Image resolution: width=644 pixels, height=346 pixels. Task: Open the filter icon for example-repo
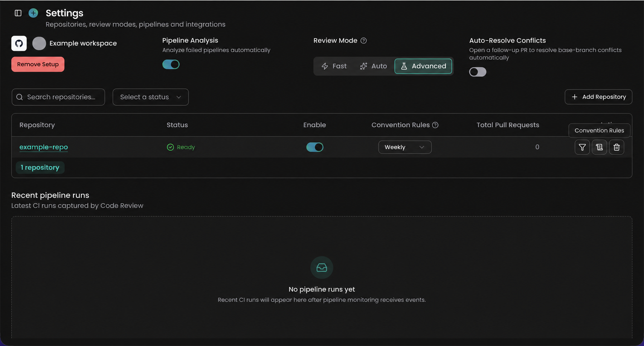pyautogui.click(x=582, y=147)
